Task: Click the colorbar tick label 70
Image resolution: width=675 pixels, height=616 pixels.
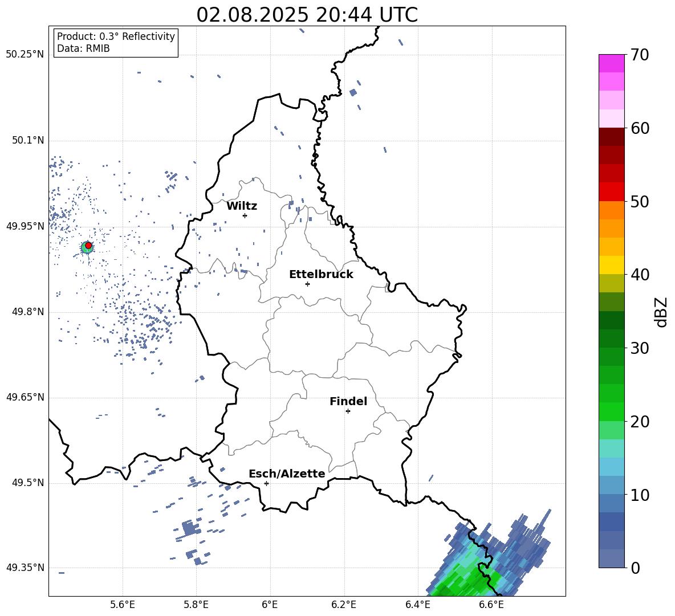Action: [640, 55]
